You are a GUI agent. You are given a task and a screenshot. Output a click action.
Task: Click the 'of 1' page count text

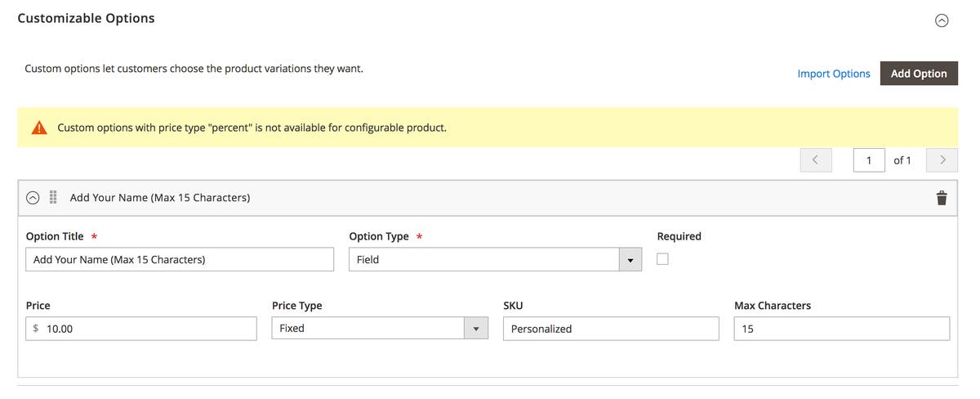[x=902, y=160]
